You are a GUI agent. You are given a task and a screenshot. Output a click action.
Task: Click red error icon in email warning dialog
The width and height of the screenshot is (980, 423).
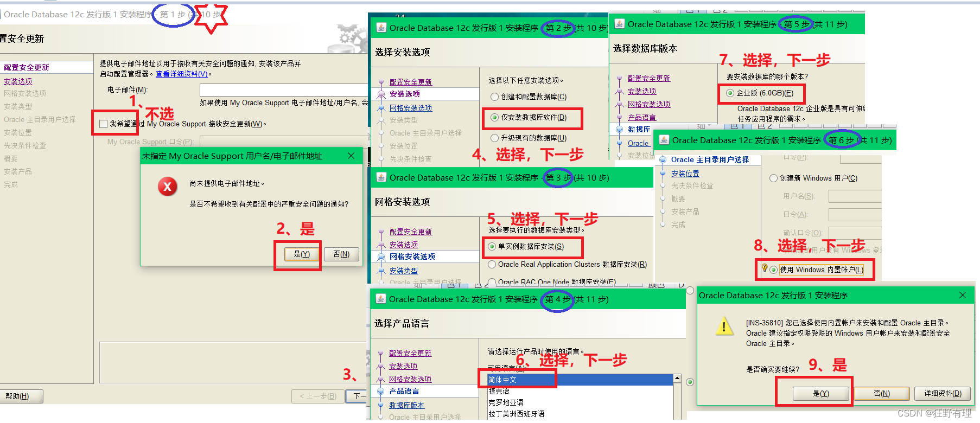pyautogui.click(x=167, y=187)
